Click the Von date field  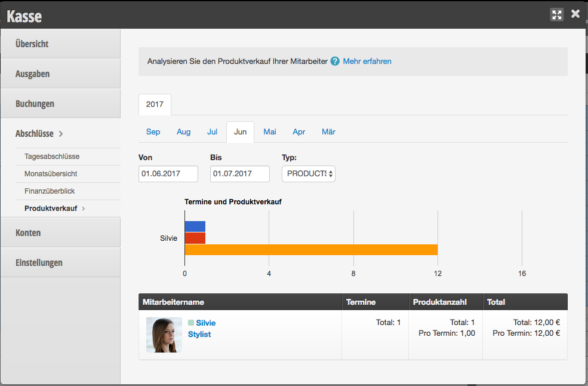point(168,174)
